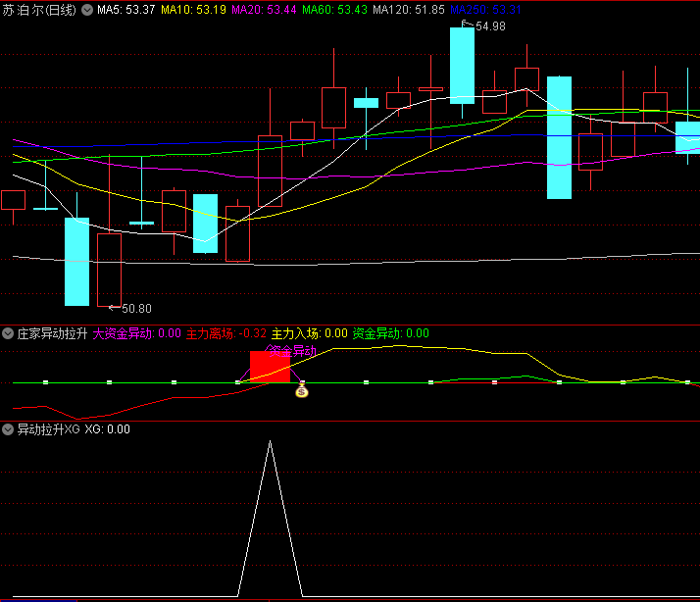Click the 50.80 low price marker
The image size is (700, 602).
tap(135, 308)
